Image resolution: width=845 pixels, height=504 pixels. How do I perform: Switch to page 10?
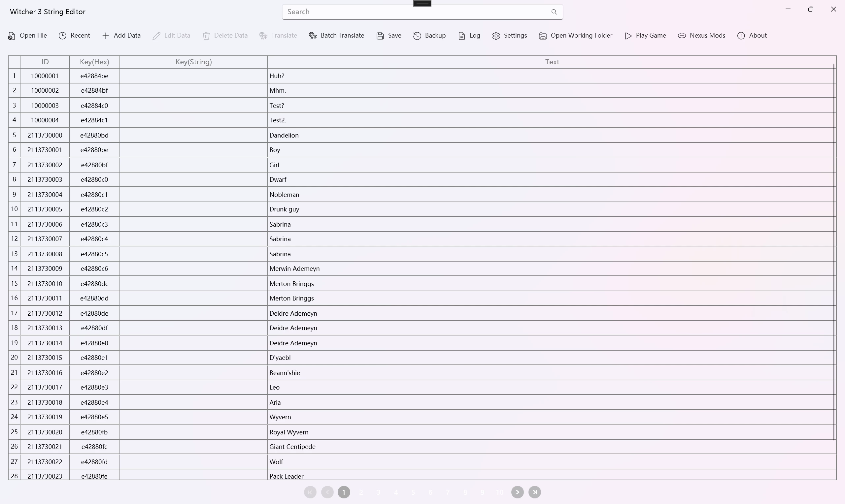click(499, 492)
